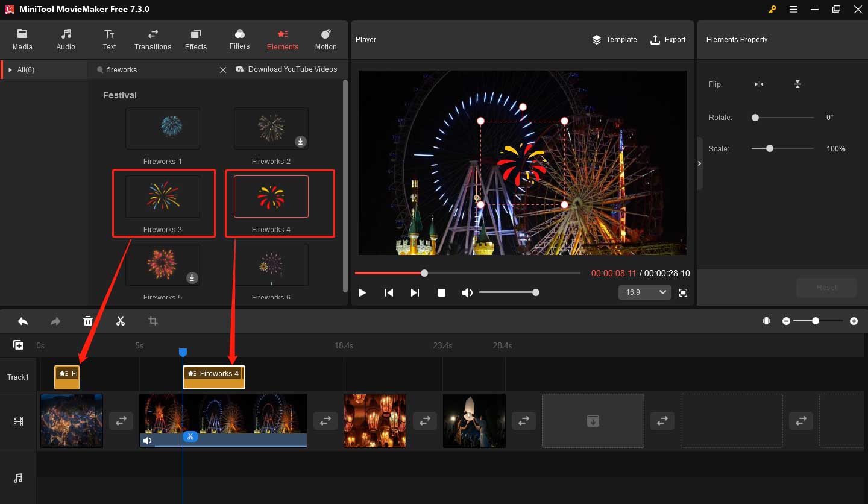
Task: Jump to previous frame
Action: pos(389,292)
